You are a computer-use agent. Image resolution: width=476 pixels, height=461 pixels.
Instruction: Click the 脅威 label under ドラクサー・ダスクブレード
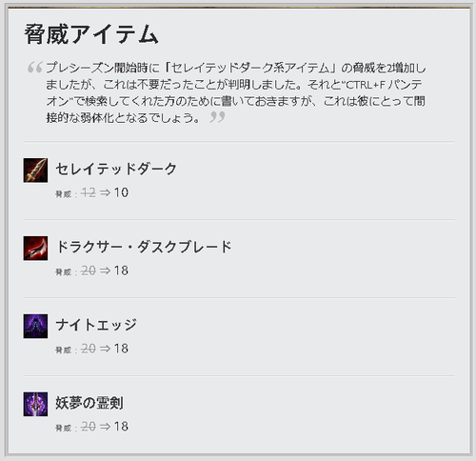click(64, 272)
